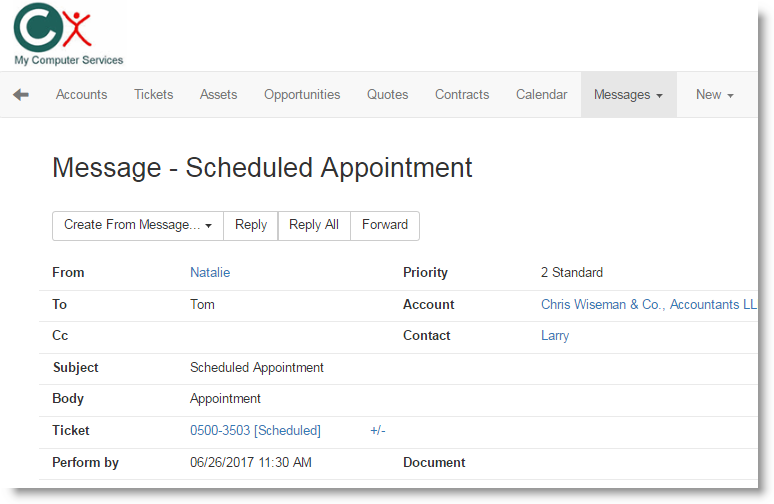Open the Contracts tab
The image size is (774, 504).
[x=462, y=95]
